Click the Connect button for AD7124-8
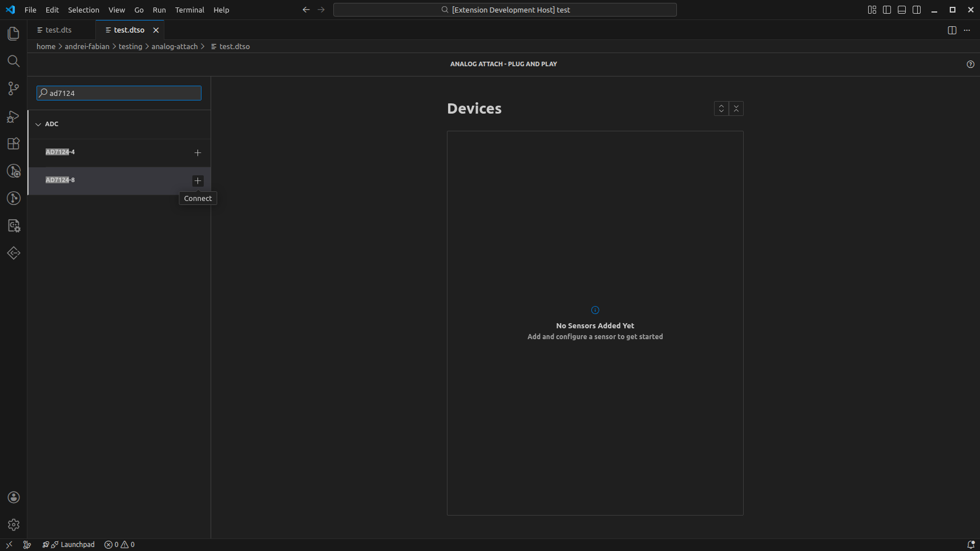 click(x=197, y=180)
